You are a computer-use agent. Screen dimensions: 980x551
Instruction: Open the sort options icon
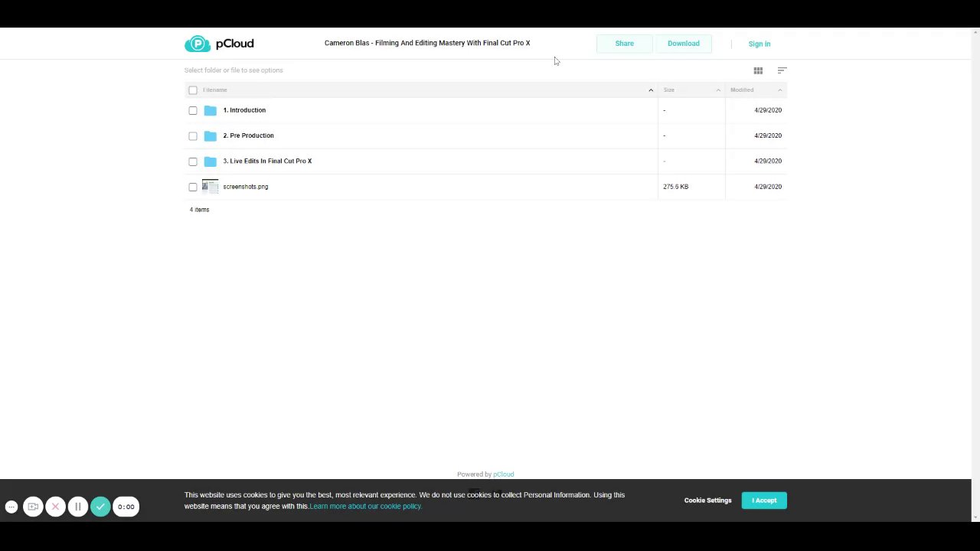(782, 70)
